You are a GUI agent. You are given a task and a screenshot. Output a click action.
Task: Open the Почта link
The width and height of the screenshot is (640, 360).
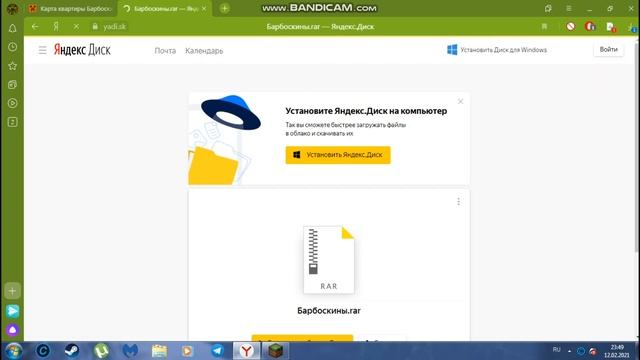[x=165, y=51]
